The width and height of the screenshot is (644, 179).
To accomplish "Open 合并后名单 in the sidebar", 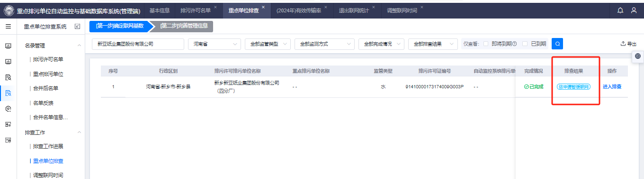I will tap(45, 88).
